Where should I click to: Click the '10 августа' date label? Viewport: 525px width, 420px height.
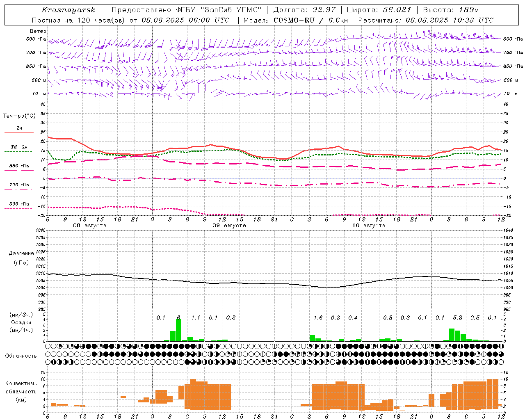[x=369, y=226]
